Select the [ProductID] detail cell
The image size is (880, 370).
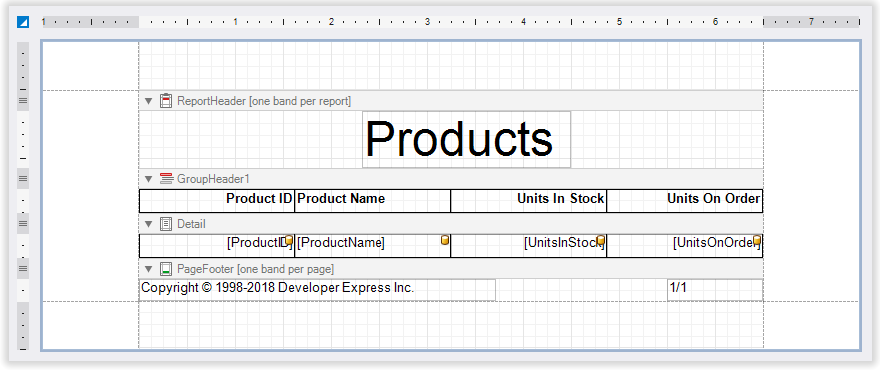pos(217,246)
